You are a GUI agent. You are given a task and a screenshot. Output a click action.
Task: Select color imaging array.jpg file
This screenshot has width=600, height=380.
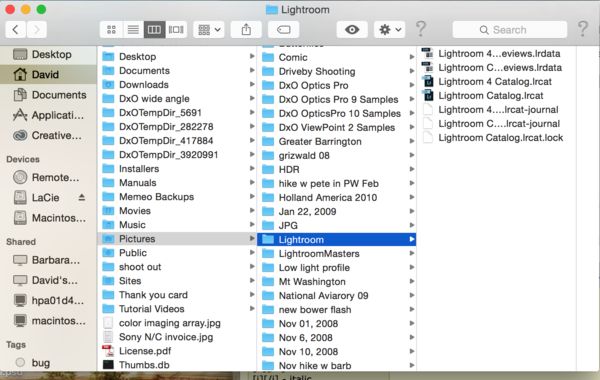click(177, 323)
